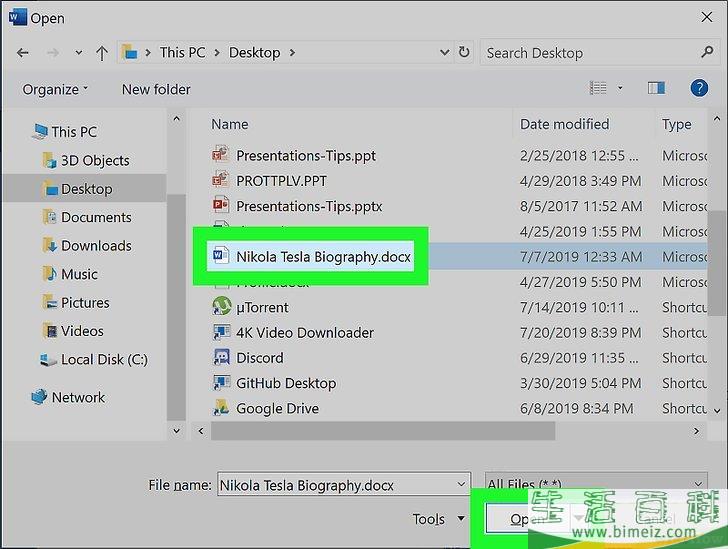Select the Nikola Tesla Biography.docx file

[x=322, y=256]
